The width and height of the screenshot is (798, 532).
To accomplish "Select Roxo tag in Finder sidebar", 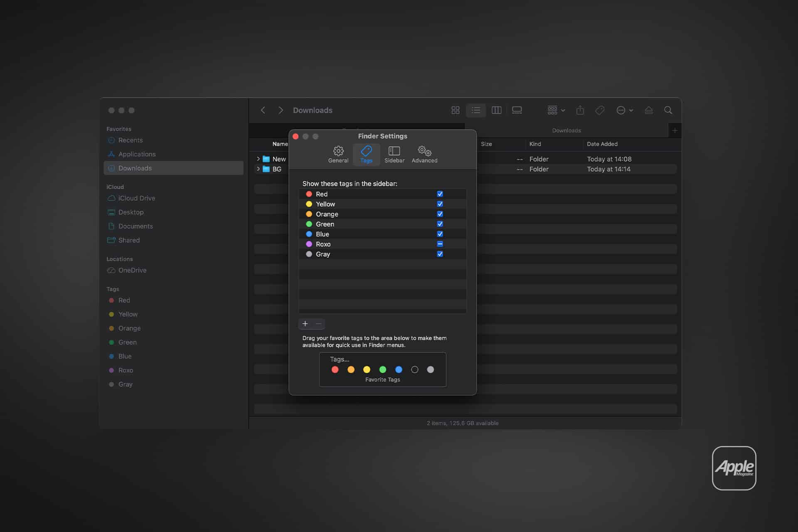I will click(x=173, y=370).
